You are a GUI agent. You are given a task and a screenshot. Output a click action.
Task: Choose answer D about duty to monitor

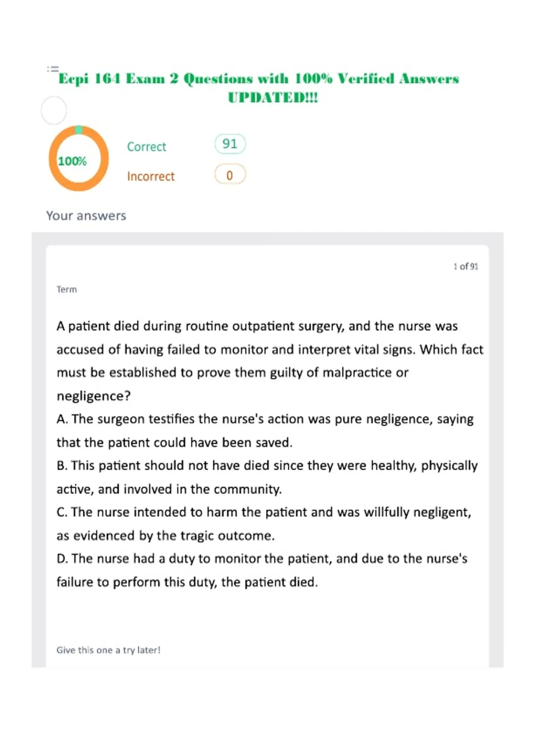(x=262, y=570)
